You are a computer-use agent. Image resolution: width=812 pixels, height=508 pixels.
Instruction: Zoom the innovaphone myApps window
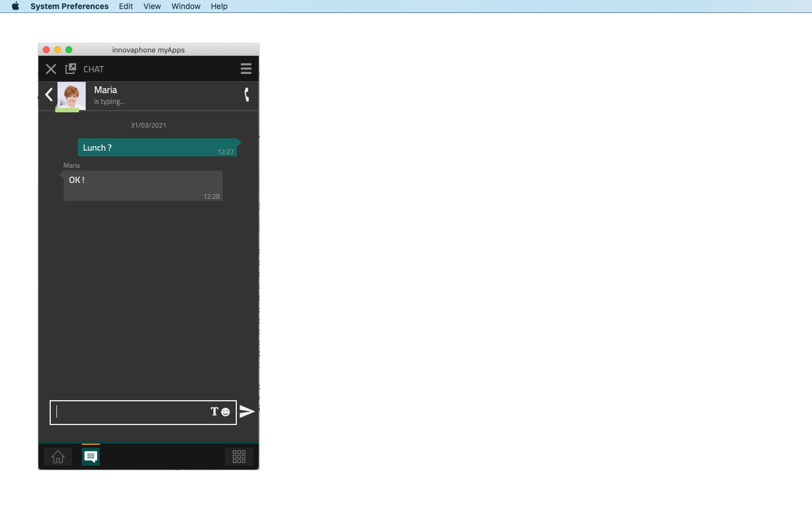69,50
